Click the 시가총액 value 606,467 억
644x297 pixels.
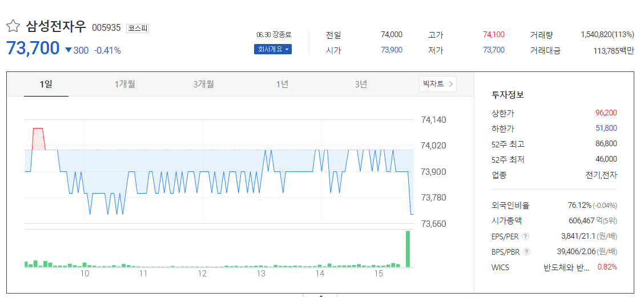[585, 221]
